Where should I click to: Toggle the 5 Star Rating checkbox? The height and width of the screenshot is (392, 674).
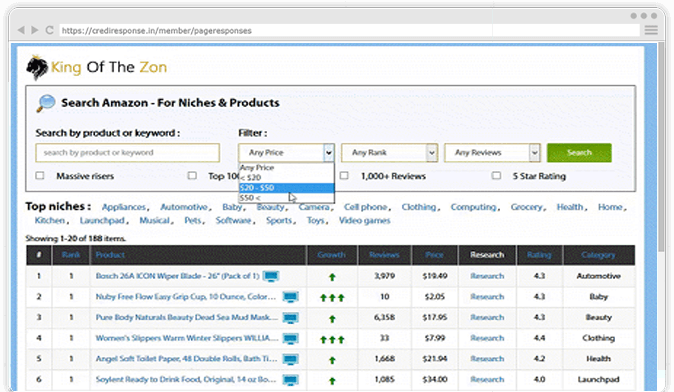[496, 175]
